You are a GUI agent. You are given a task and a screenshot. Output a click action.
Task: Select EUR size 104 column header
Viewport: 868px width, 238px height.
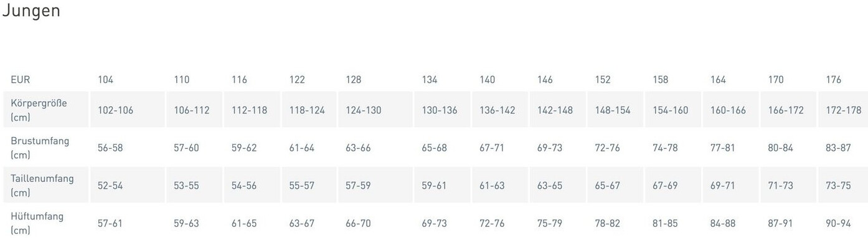click(x=106, y=80)
